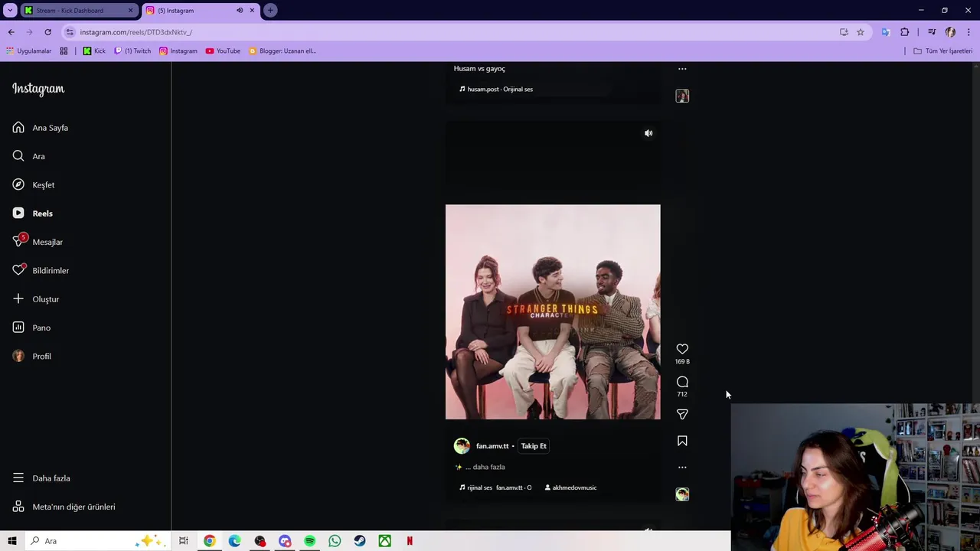Click the fan.amv.tt original audio link

point(495,487)
